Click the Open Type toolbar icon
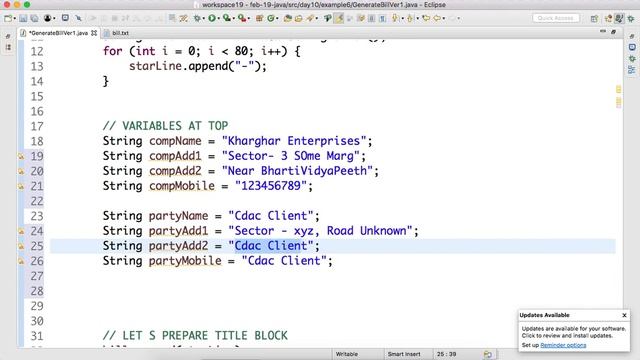The image size is (640, 360). click(288, 18)
